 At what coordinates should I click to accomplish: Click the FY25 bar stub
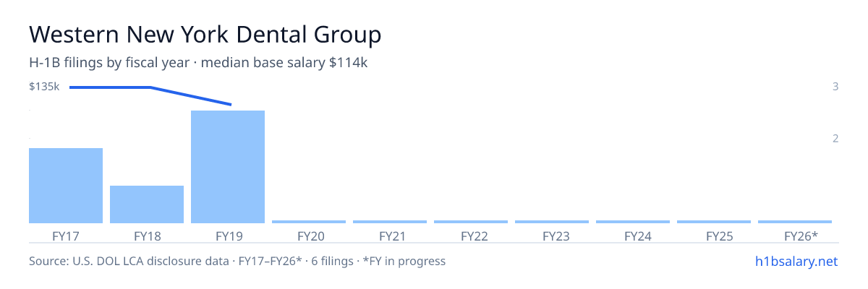coord(714,222)
